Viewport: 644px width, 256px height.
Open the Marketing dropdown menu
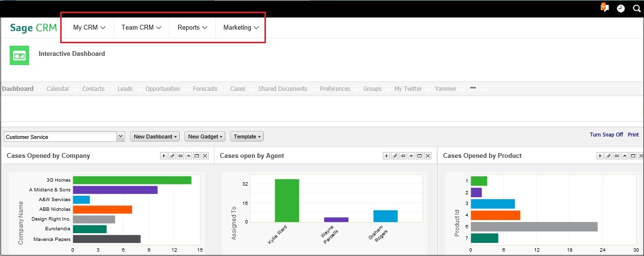pyautogui.click(x=241, y=28)
